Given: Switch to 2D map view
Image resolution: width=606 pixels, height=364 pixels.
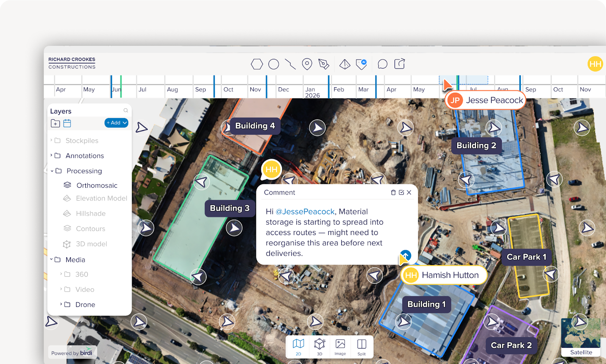Looking at the screenshot, I should coord(298,347).
